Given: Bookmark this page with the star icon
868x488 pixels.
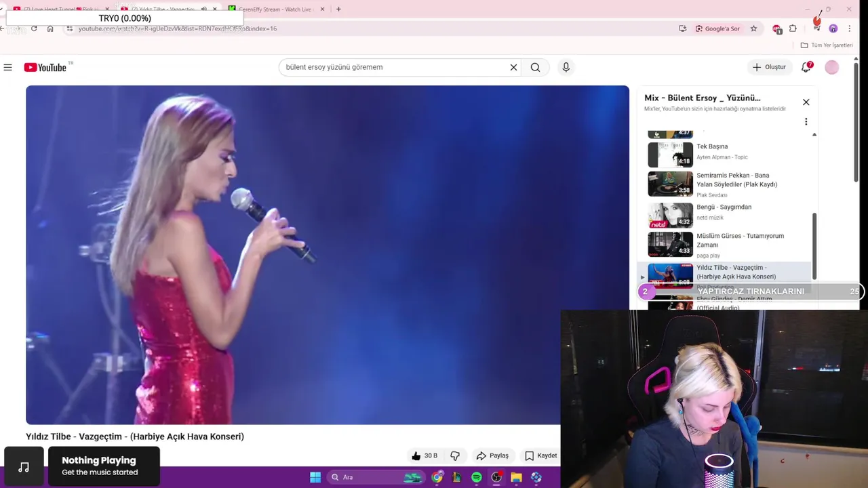Looking at the screenshot, I should pos(753,28).
